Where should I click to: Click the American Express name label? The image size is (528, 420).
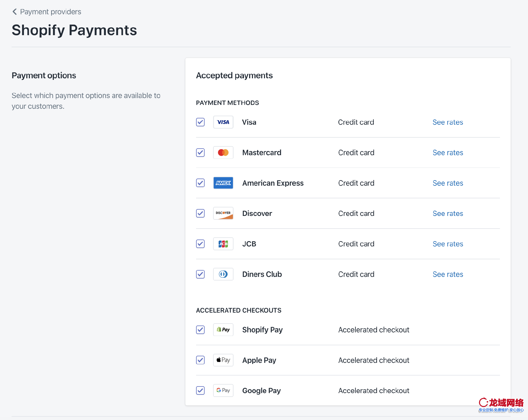tap(273, 183)
